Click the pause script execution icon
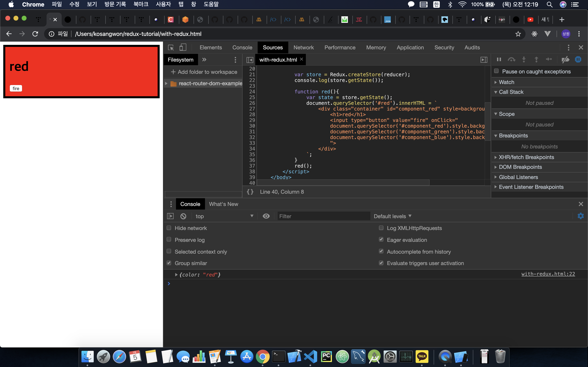 click(499, 60)
